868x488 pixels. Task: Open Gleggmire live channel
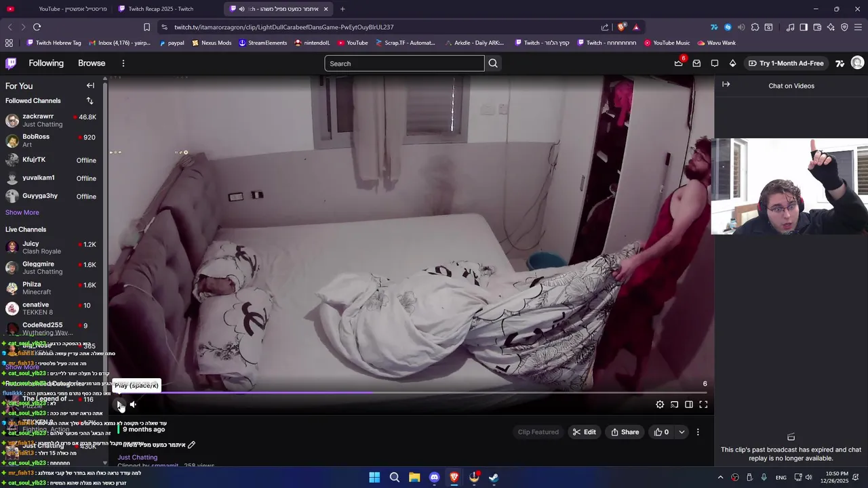[x=51, y=268]
